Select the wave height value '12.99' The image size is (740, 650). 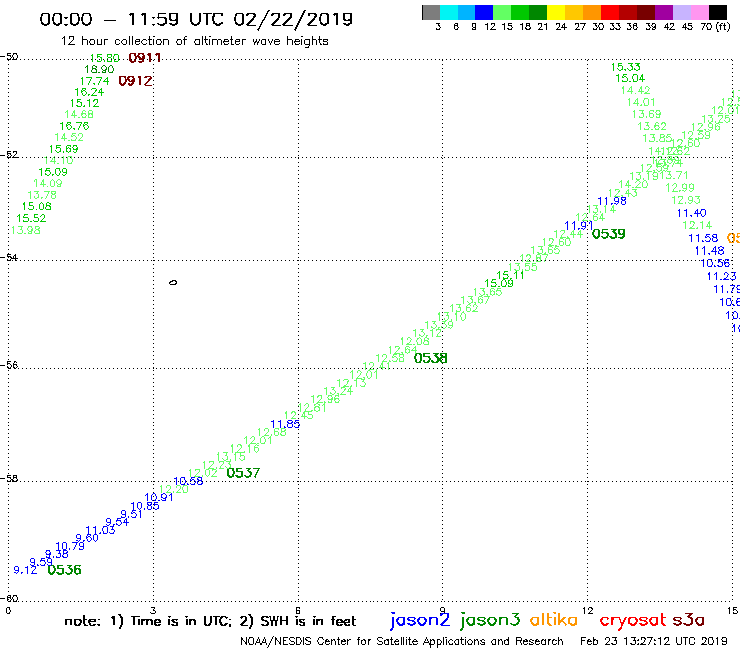coord(680,188)
